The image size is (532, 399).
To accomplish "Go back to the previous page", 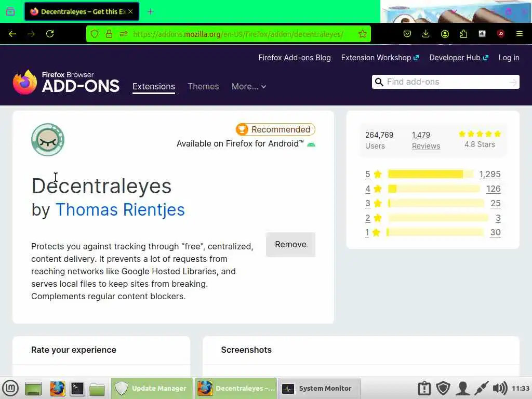I will pyautogui.click(x=12, y=34).
